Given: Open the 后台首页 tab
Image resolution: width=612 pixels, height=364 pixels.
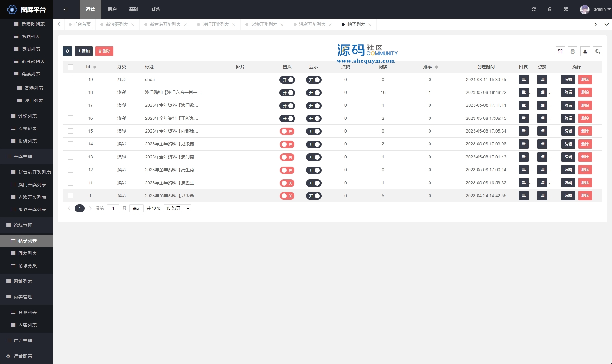Looking at the screenshot, I should 80,24.
